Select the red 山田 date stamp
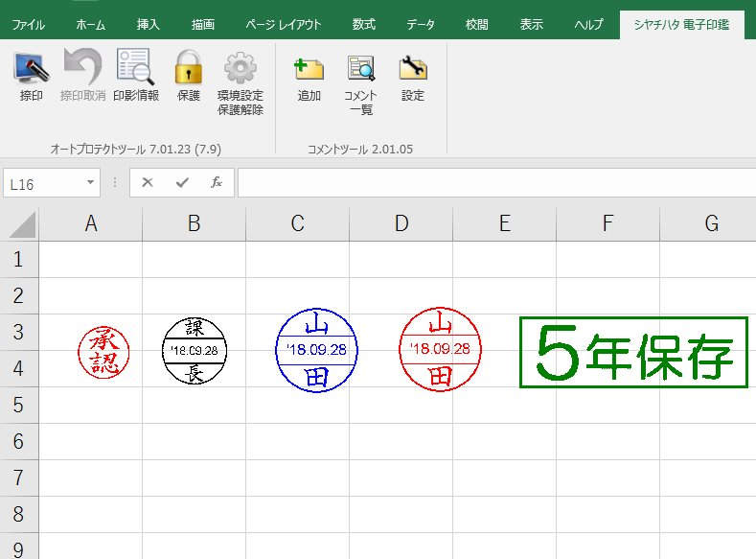 [x=440, y=349]
